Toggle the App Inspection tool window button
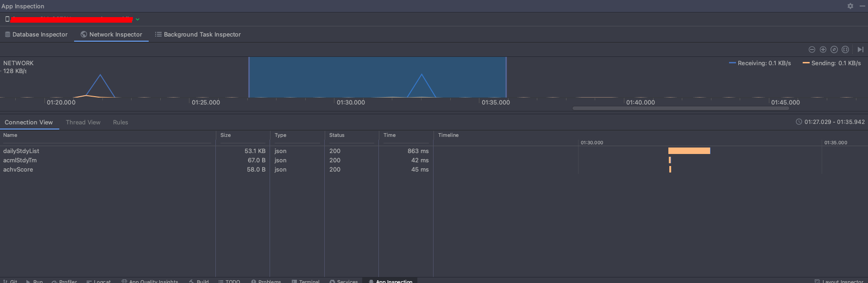The height and width of the screenshot is (283, 868). [x=390, y=281]
